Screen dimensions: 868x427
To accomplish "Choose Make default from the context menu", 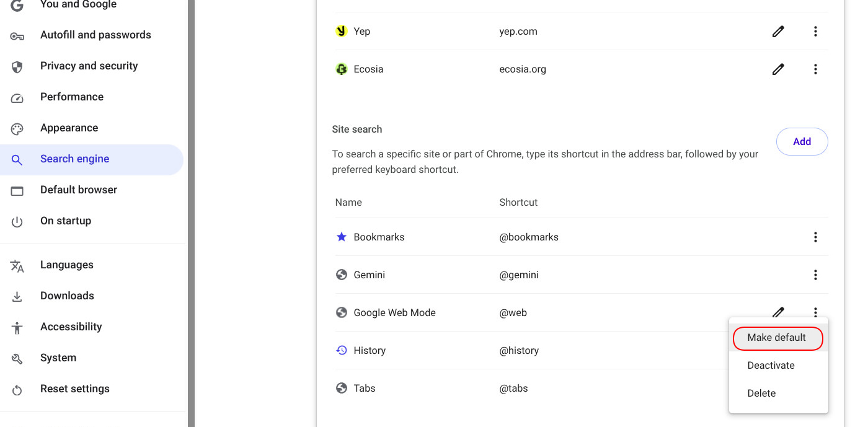I will 778,338.
